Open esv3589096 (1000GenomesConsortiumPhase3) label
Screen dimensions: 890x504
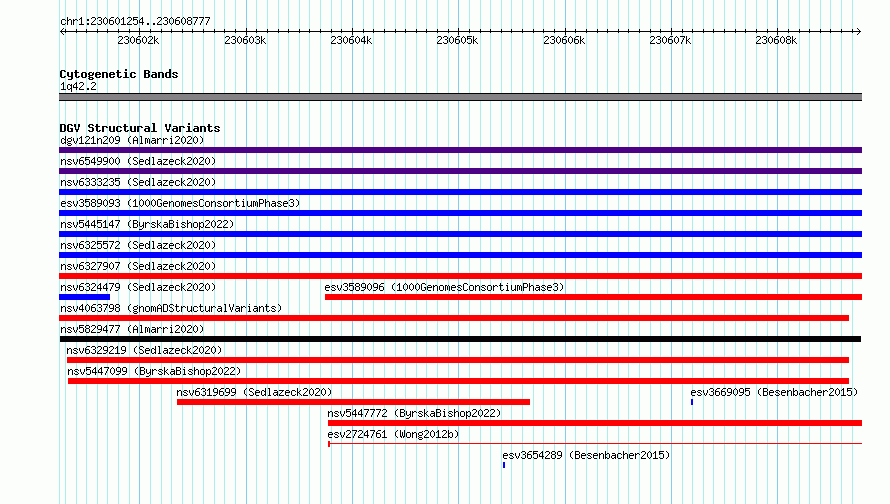point(444,287)
